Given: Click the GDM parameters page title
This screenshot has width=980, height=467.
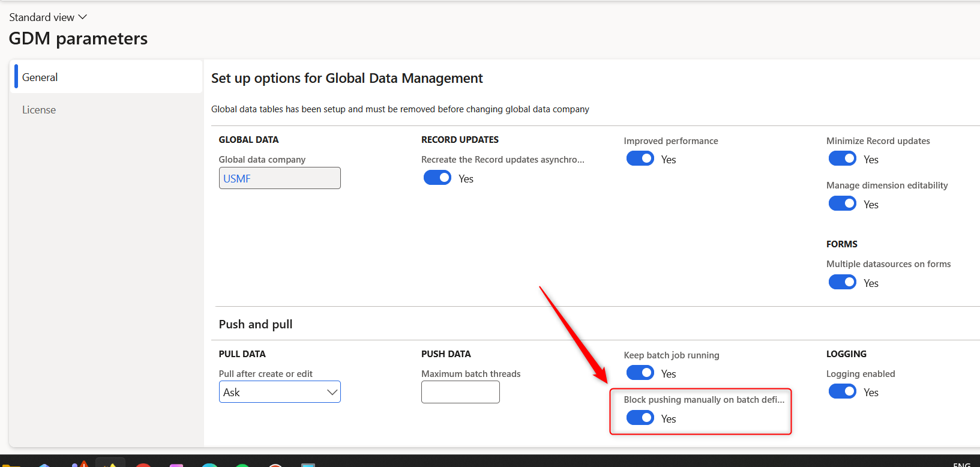Looking at the screenshot, I should pos(78,39).
